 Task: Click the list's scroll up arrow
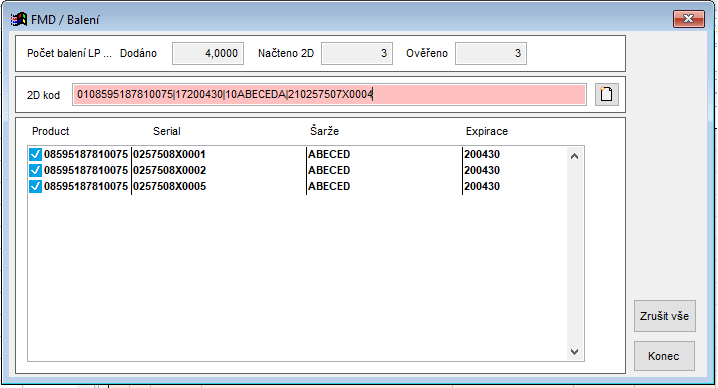[x=575, y=156]
